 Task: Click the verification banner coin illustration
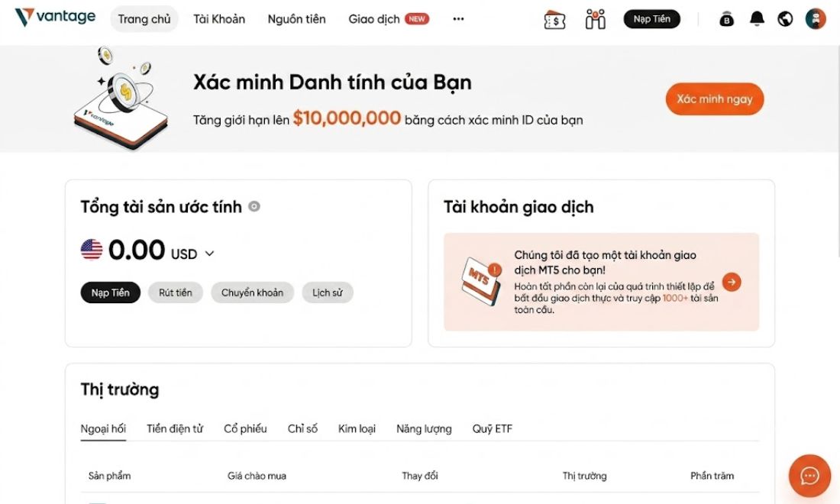pyautogui.click(x=121, y=98)
